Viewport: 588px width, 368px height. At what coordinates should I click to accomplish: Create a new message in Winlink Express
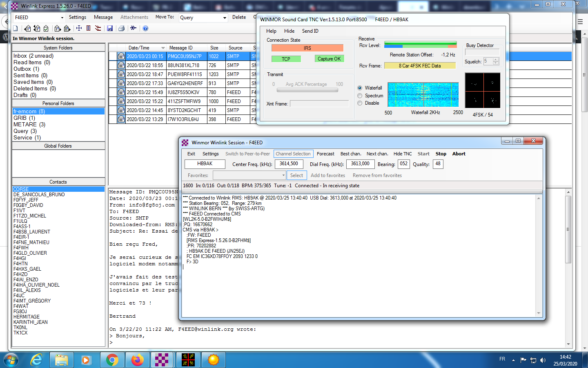coord(15,28)
